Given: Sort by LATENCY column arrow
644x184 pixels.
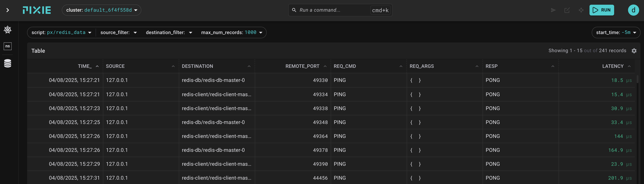Looking at the screenshot, I should pyautogui.click(x=629, y=66).
